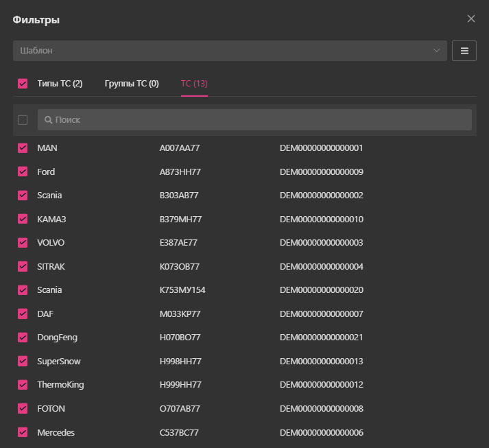Select the ТС (13) tab
489x448 pixels.
[194, 84]
